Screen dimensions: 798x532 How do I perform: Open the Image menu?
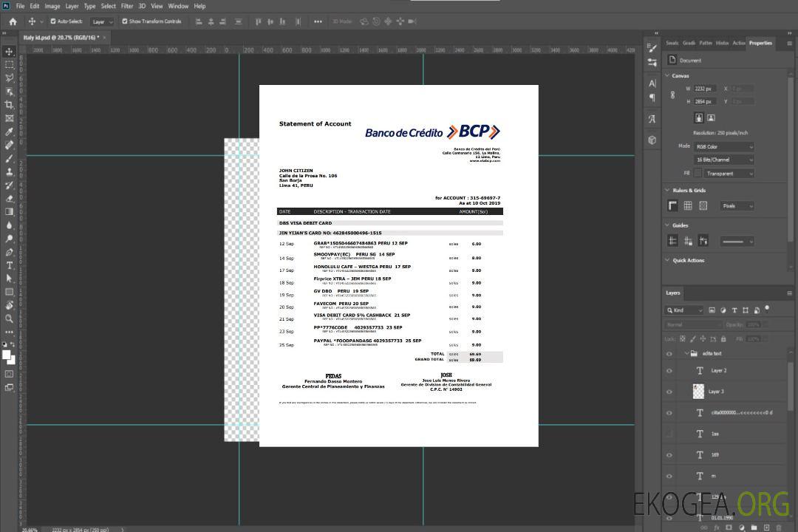coord(52,6)
